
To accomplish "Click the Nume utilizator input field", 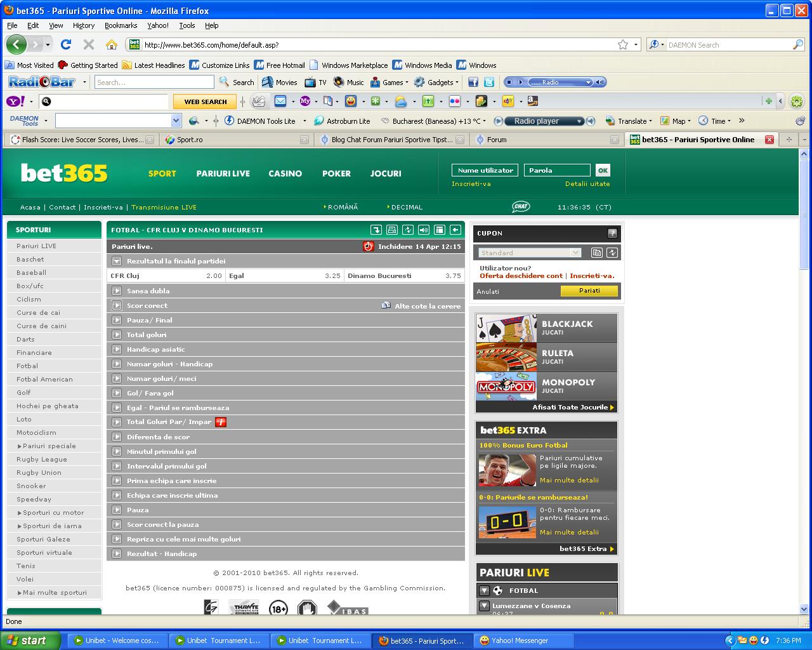I will [x=485, y=170].
